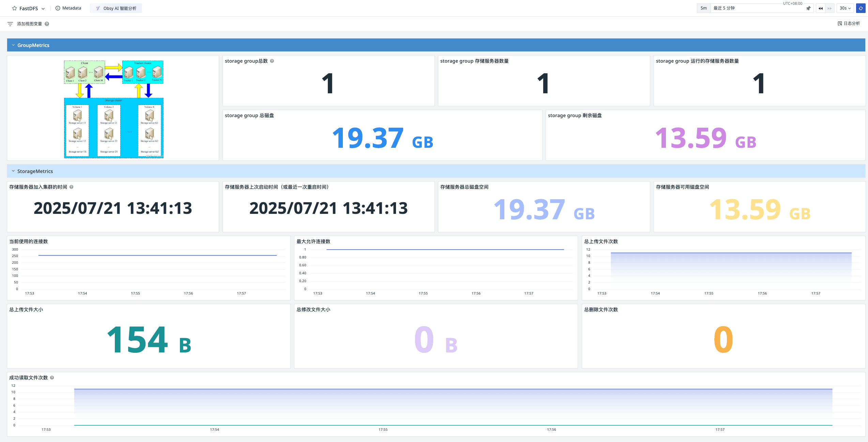Viewport: 868px width, 442px height.
Task: Collapse the StorageMetrics section
Action: (x=13, y=171)
